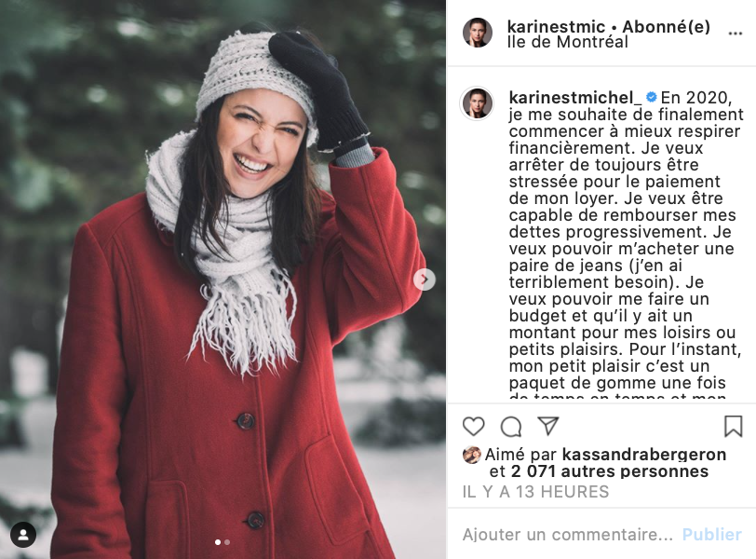Open comments with the speech bubble icon
The width and height of the screenshot is (756, 559).
pyautogui.click(x=510, y=427)
